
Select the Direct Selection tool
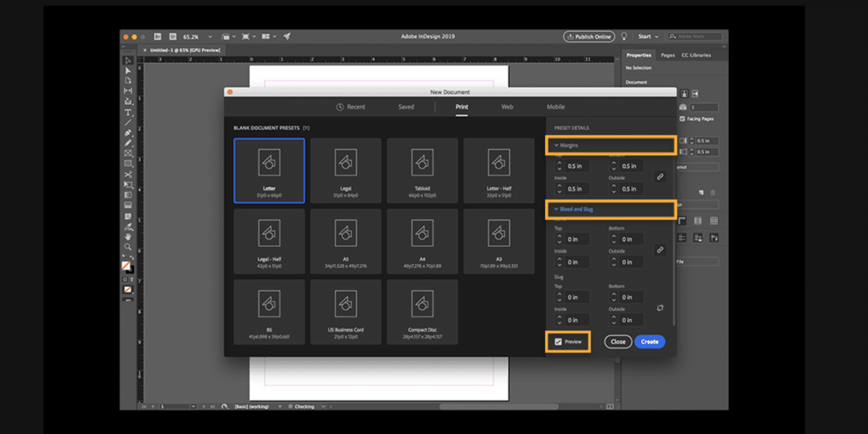pos(128,70)
